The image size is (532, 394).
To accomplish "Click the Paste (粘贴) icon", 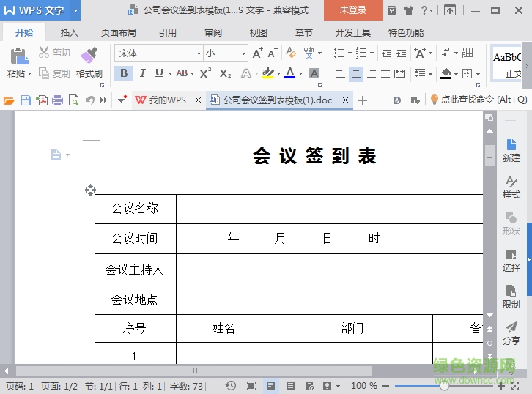I will (x=18, y=56).
